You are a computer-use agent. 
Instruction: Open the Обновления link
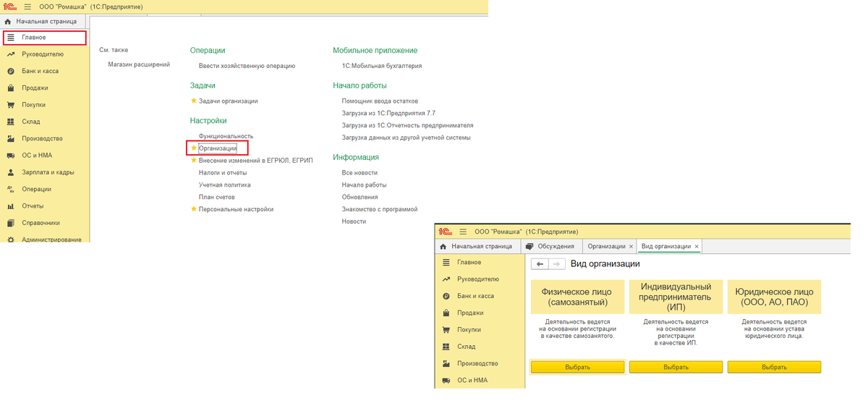[x=359, y=197]
